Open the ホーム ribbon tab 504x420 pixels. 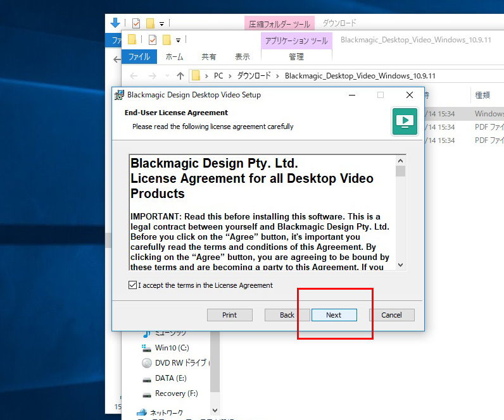(x=175, y=57)
